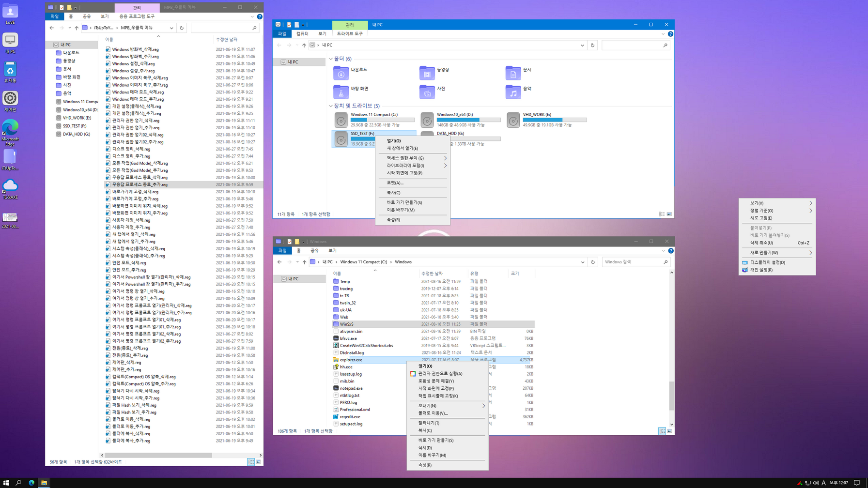Viewport: 868px width, 488px height.
Task: Click File Explorer taskbar icon
Action: (44, 483)
